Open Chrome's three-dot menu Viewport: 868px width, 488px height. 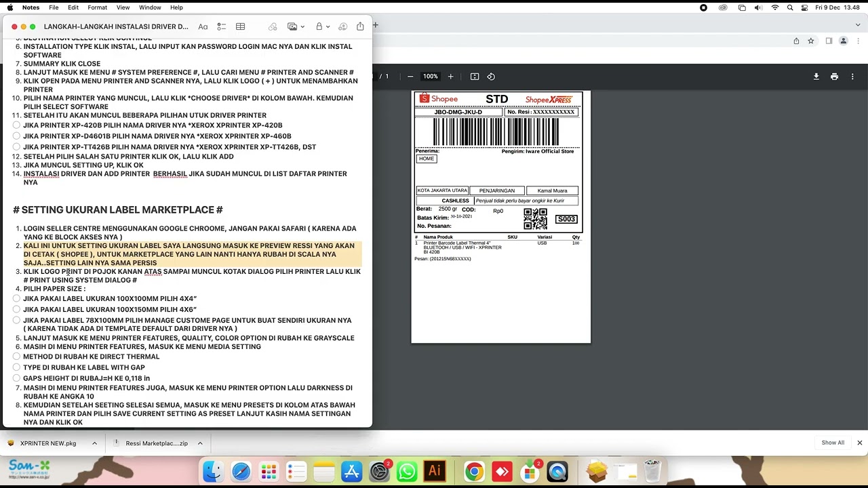coord(858,41)
